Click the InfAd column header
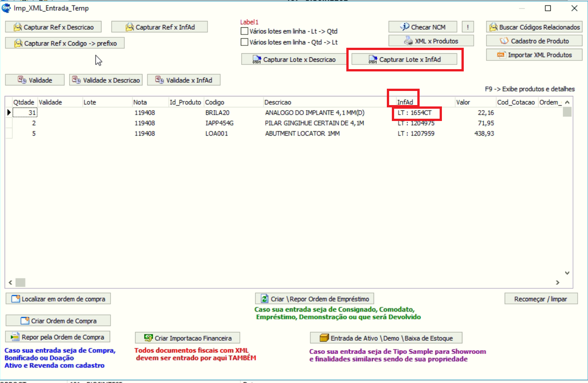The width and height of the screenshot is (588, 383). (405, 102)
